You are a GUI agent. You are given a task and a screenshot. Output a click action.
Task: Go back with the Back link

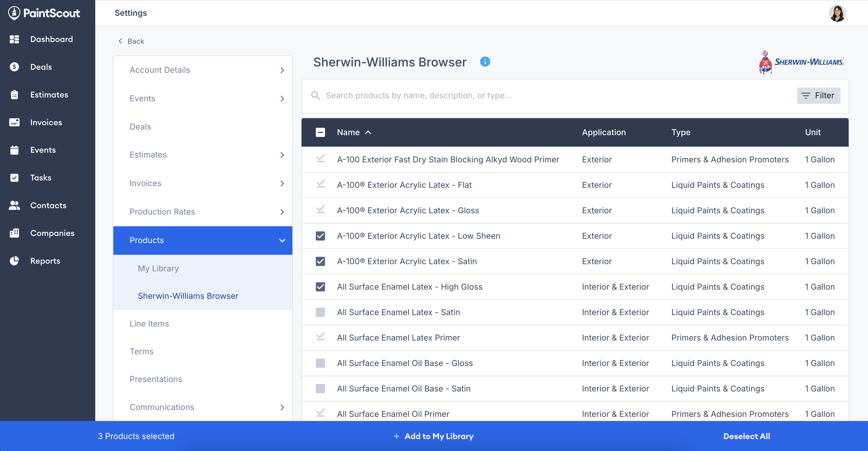(x=131, y=41)
